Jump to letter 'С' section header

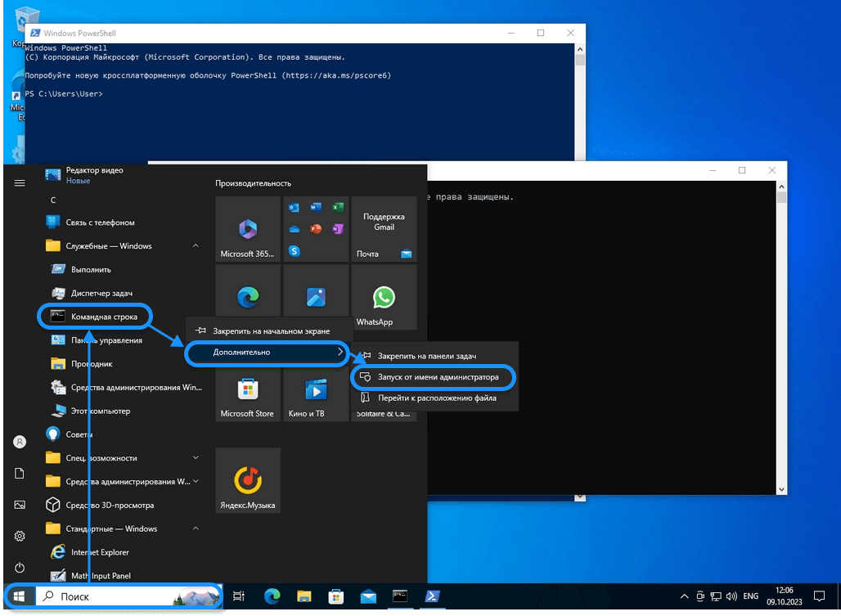tap(53, 200)
